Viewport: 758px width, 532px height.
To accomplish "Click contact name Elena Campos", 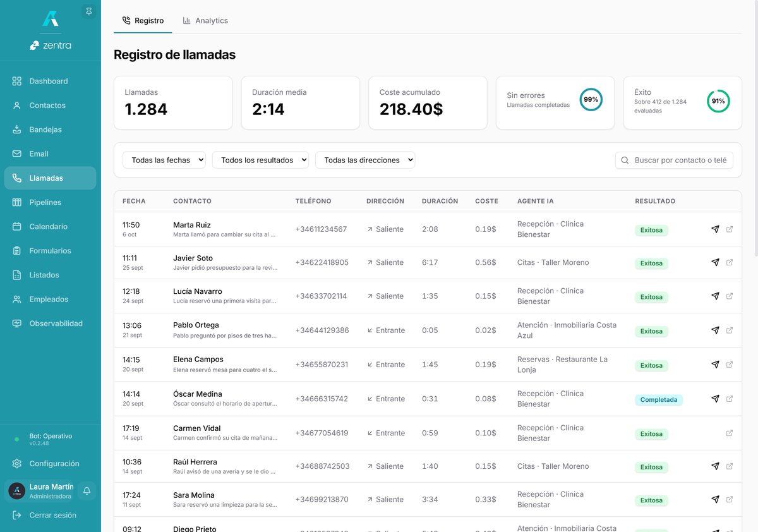I will (198, 359).
